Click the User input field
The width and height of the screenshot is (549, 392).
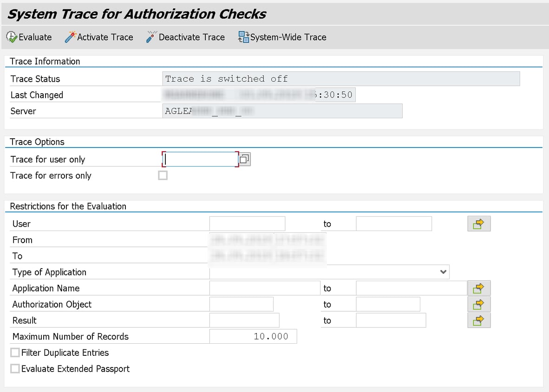(x=247, y=223)
